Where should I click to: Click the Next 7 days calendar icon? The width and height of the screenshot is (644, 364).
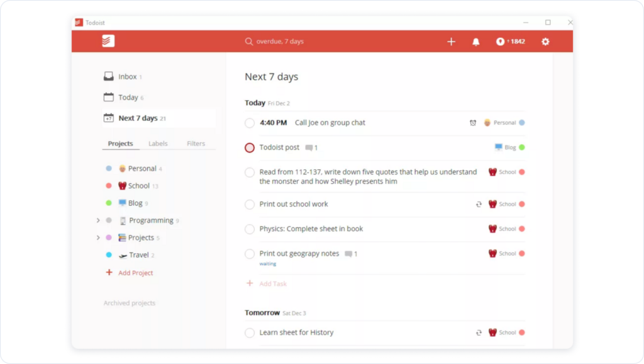(108, 118)
